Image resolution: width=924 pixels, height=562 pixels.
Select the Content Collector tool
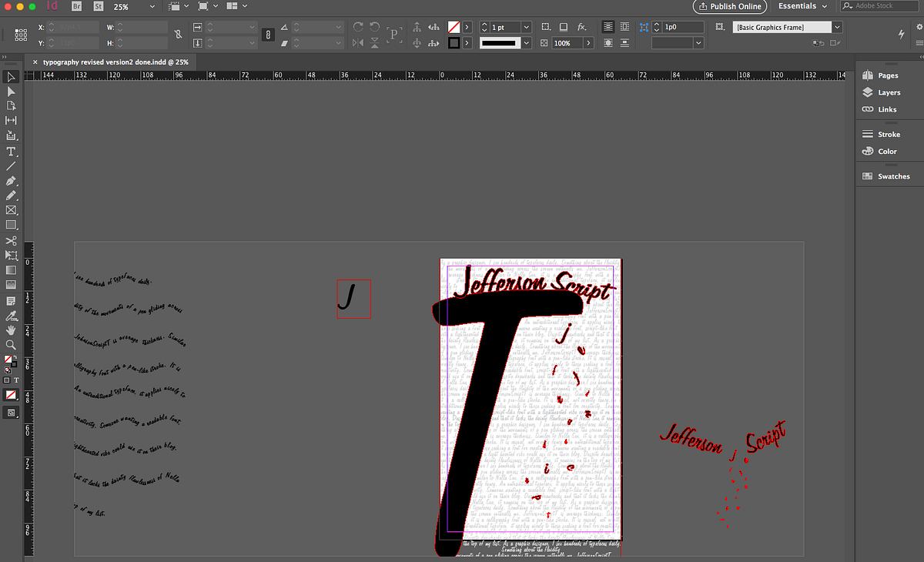(11, 135)
